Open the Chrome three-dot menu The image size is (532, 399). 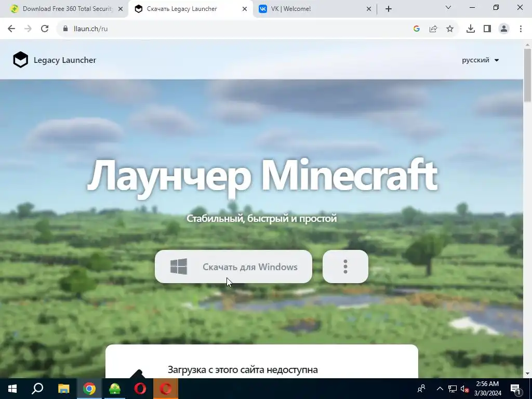pyautogui.click(x=521, y=29)
